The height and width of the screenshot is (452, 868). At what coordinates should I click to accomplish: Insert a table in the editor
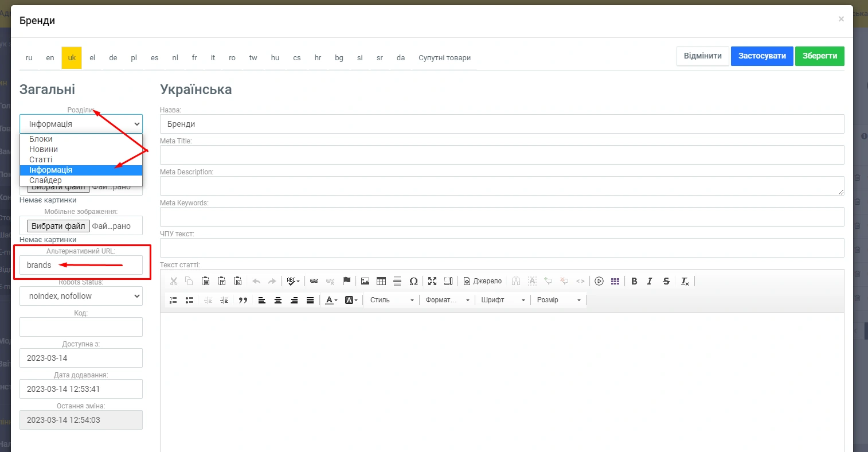[381, 281]
